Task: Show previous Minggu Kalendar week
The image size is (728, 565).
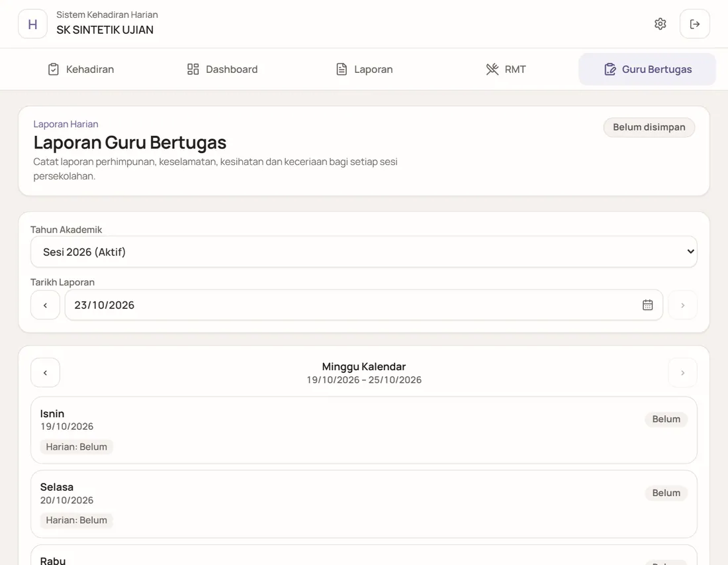Action: point(45,373)
